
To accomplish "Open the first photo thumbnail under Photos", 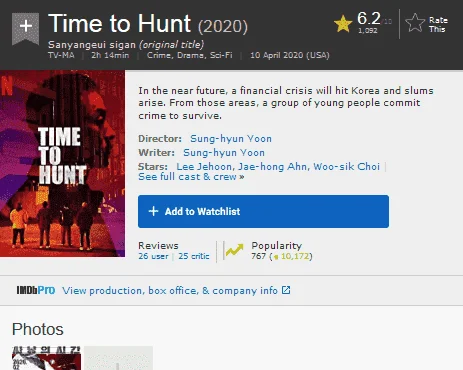I will point(46,358).
